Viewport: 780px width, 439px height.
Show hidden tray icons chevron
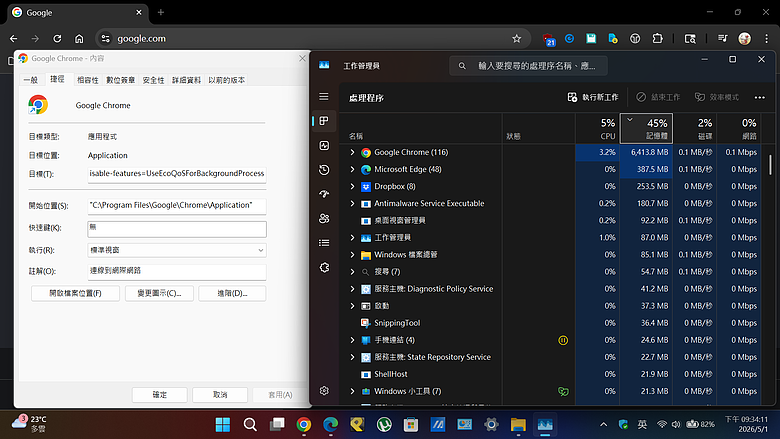603,425
